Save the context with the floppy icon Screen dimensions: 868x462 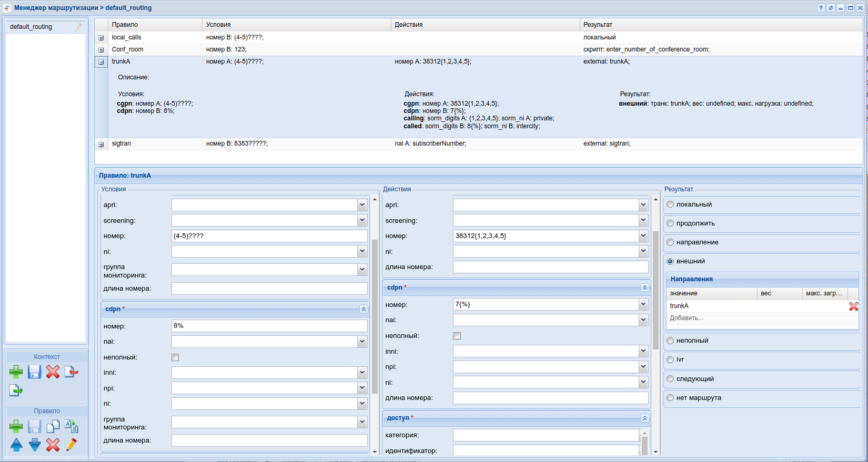coord(35,372)
